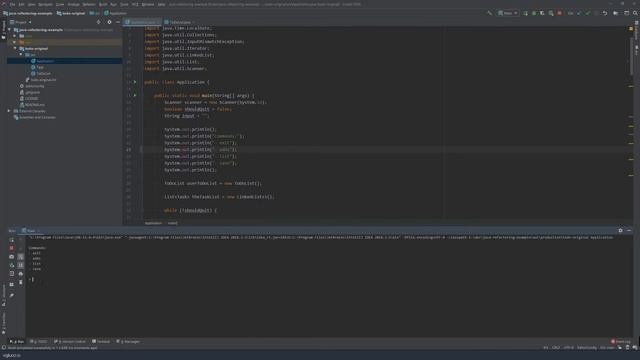640x360 pixels.
Task: Select Scratches and Consoles in Project tree
Action: tap(37, 118)
